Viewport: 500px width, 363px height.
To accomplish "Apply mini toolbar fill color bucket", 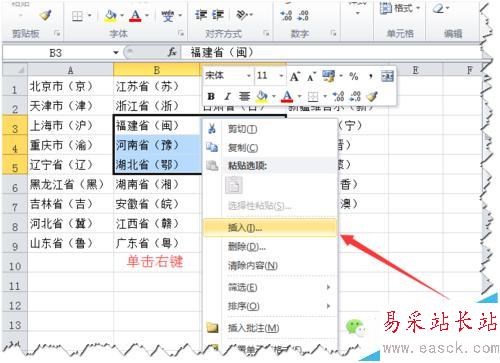I will pyautogui.click(x=262, y=97).
